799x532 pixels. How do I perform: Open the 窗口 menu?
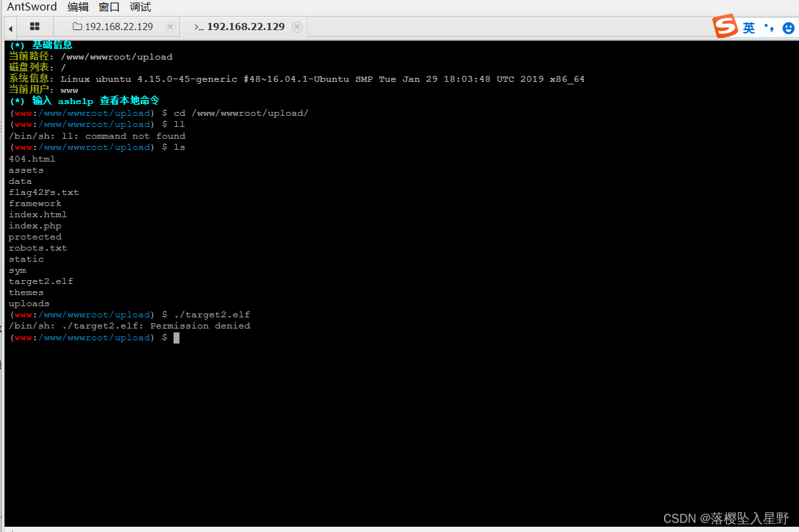[109, 7]
